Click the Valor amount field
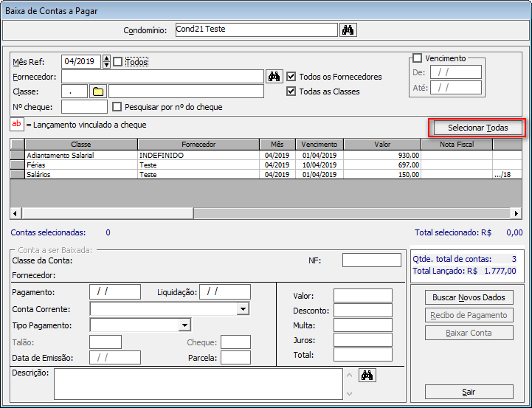 tap(363, 295)
